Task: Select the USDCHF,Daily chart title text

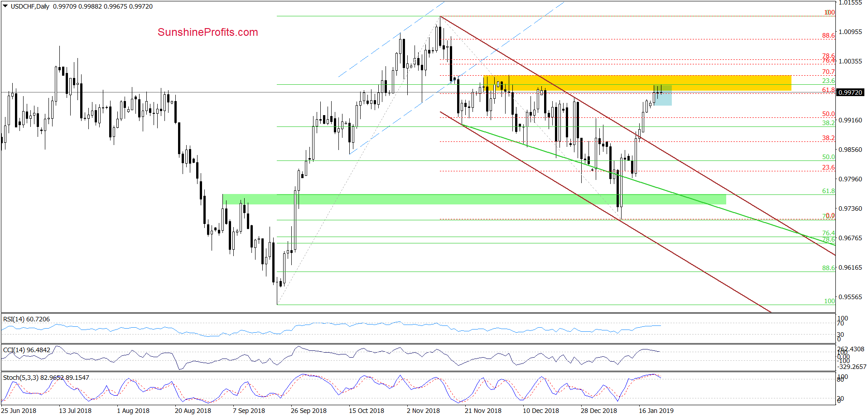Action: (30, 6)
